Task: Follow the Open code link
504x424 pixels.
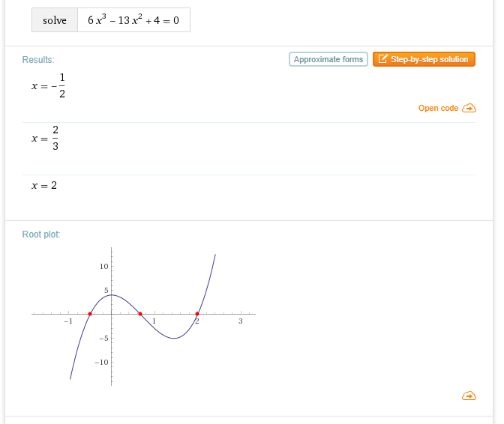Action: coord(438,109)
